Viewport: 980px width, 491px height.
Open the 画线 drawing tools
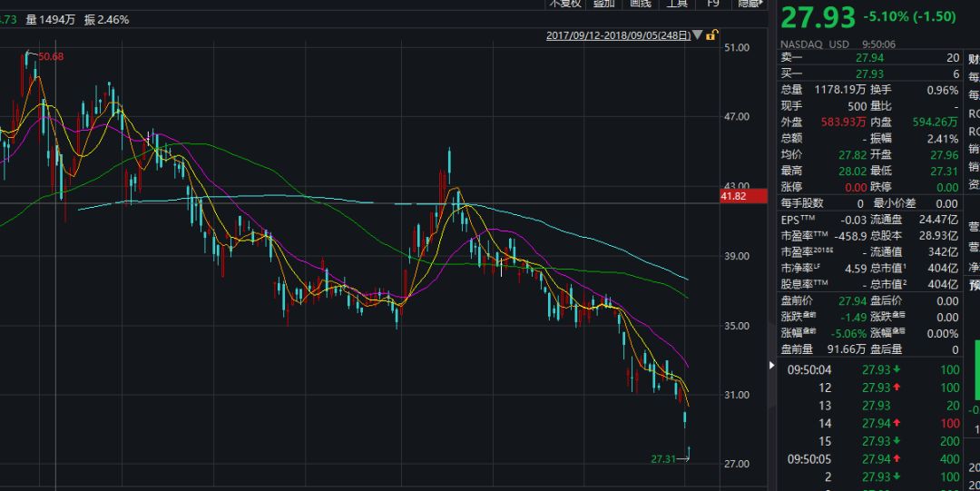[x=641, y=4]
